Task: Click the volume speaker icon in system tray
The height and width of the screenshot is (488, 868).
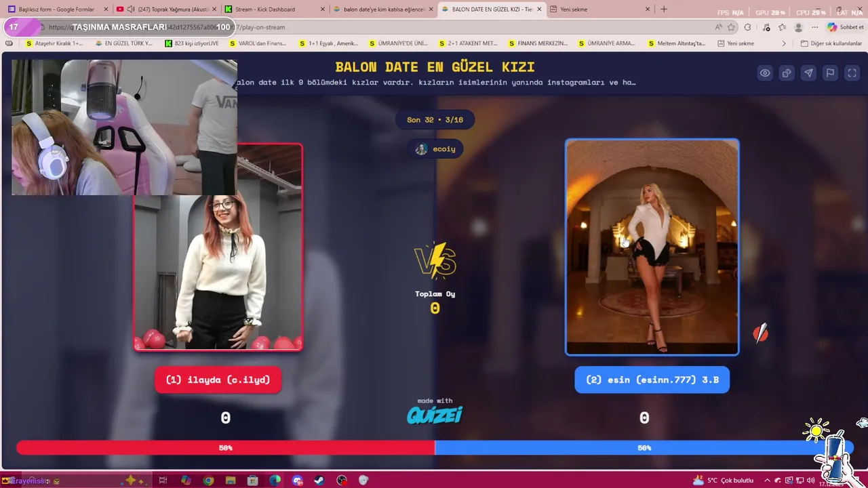Action: click(810, 481)
